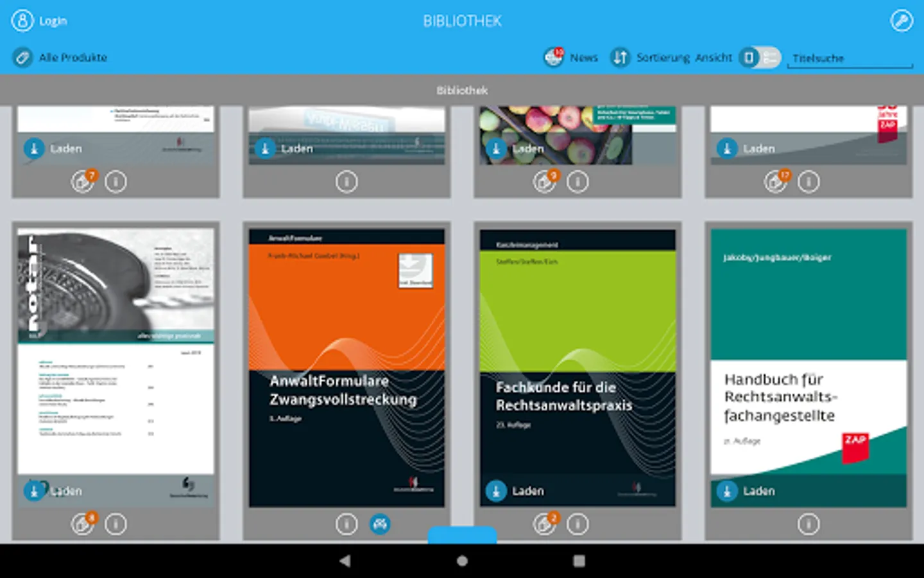Tap the Android recent apps button

coord(579,561)
